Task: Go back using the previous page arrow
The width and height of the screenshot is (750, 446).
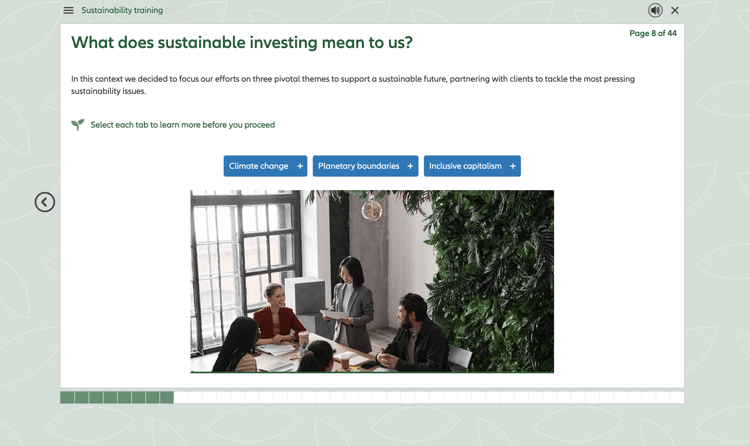Action: (x=45, y=202)
